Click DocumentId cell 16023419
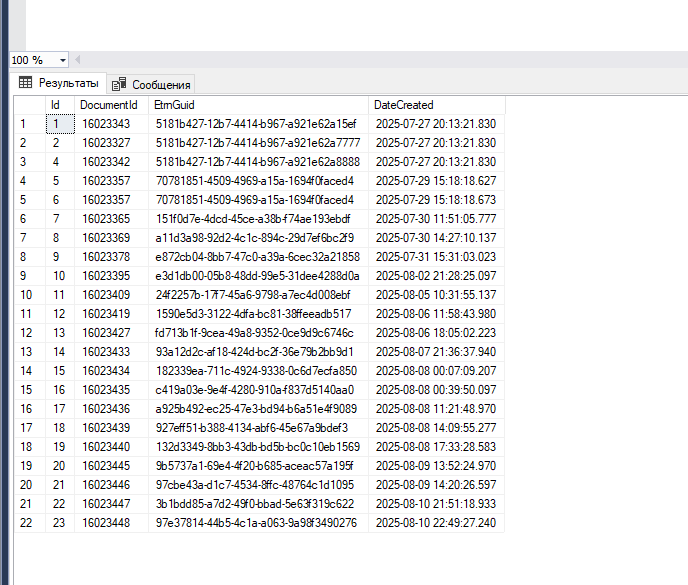The height and width of the screenshot is (585, 688). coord(111,314)
